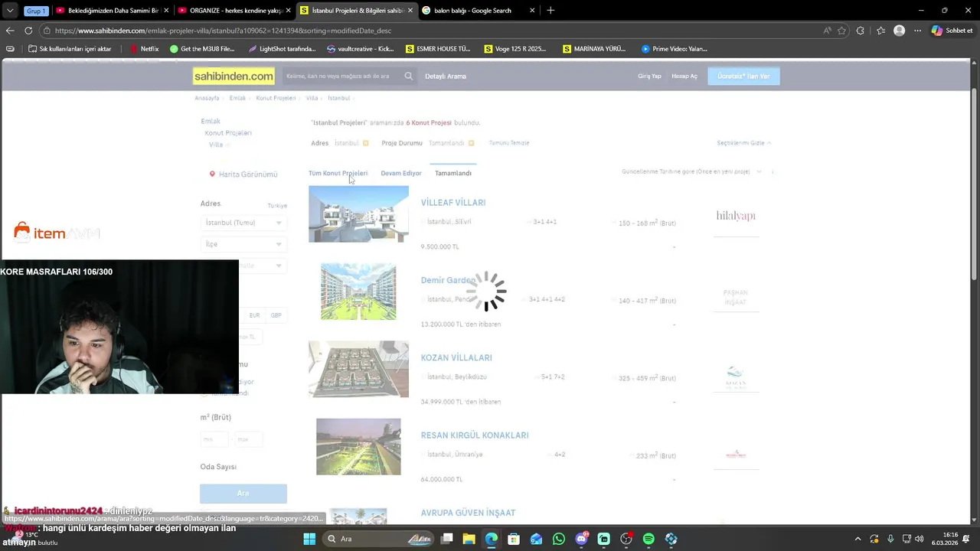Collapse filters via Seçtiklerimi Gizle

tap(743, 143)
